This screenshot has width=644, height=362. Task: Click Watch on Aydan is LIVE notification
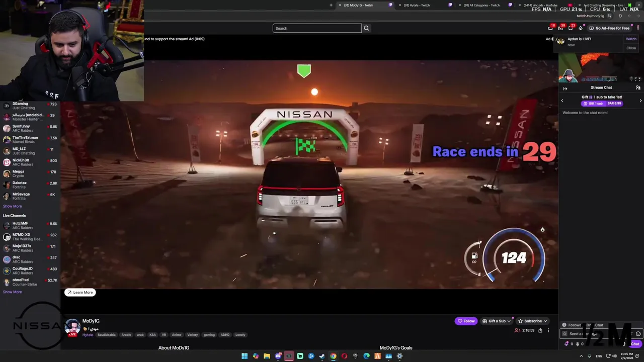pyautogui.click(x=631, y=39)
